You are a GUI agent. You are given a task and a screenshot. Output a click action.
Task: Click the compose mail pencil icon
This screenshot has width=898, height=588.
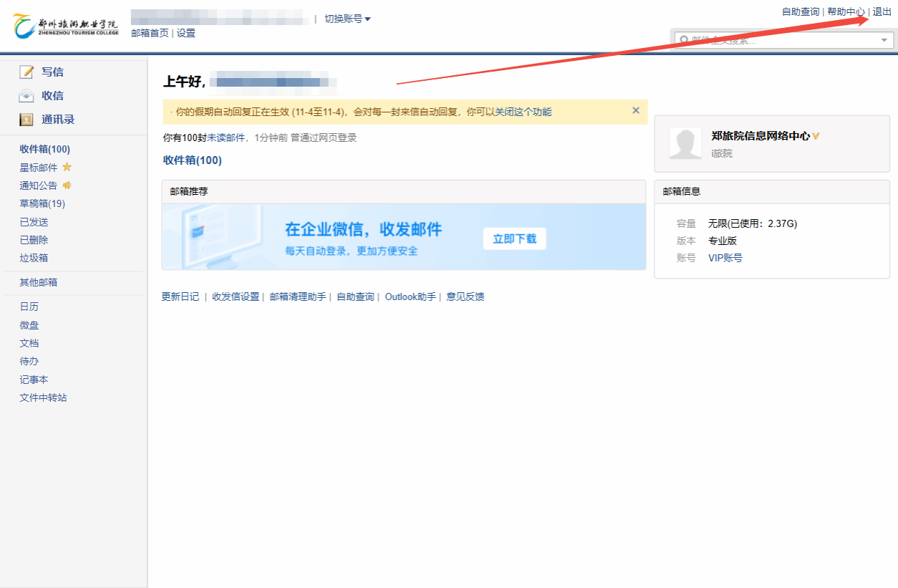[26, 72]
